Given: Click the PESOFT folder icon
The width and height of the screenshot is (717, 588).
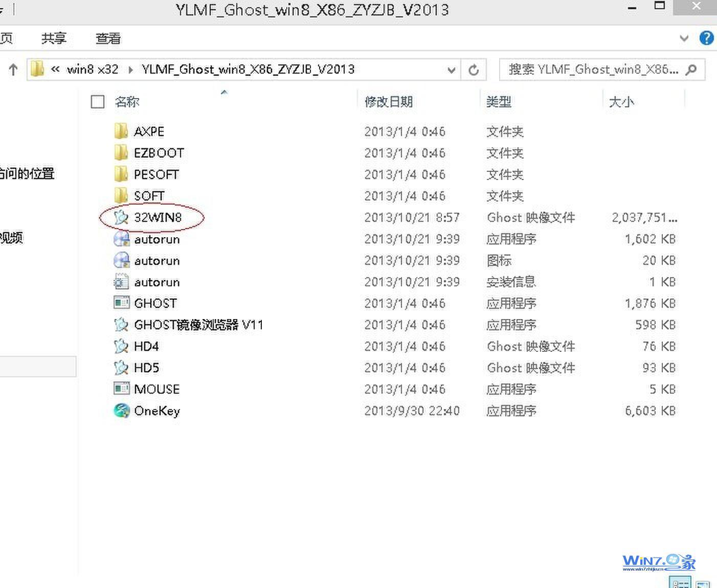Looking at the screenshot, I should (x=121, y=174).
